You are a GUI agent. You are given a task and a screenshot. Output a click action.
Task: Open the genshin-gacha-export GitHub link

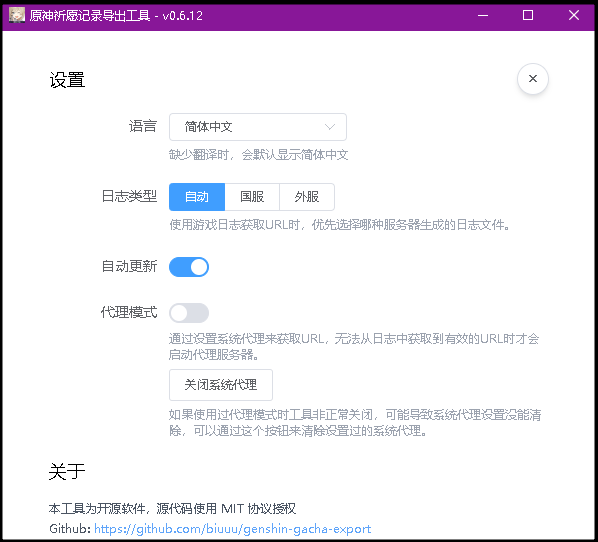pyautogui.click(x=233, y=529)
